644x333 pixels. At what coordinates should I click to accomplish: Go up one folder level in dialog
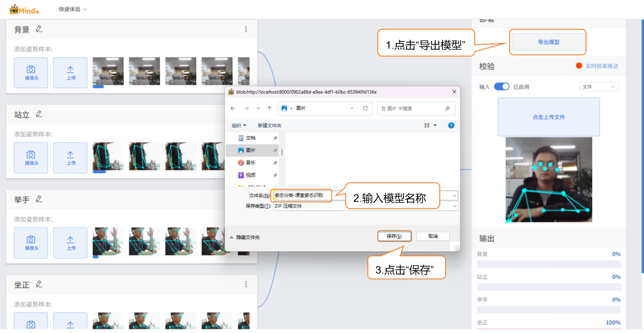269,108
